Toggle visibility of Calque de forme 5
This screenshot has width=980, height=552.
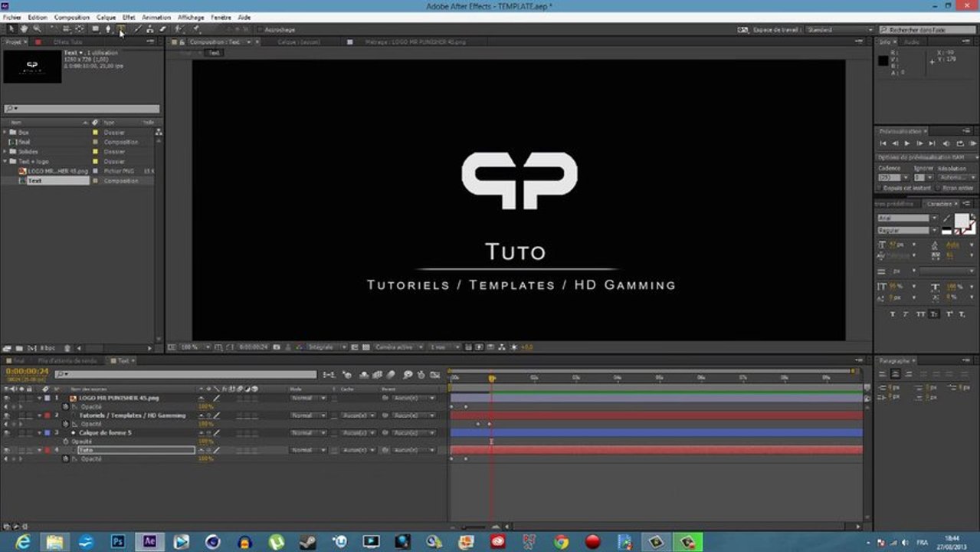6,433
